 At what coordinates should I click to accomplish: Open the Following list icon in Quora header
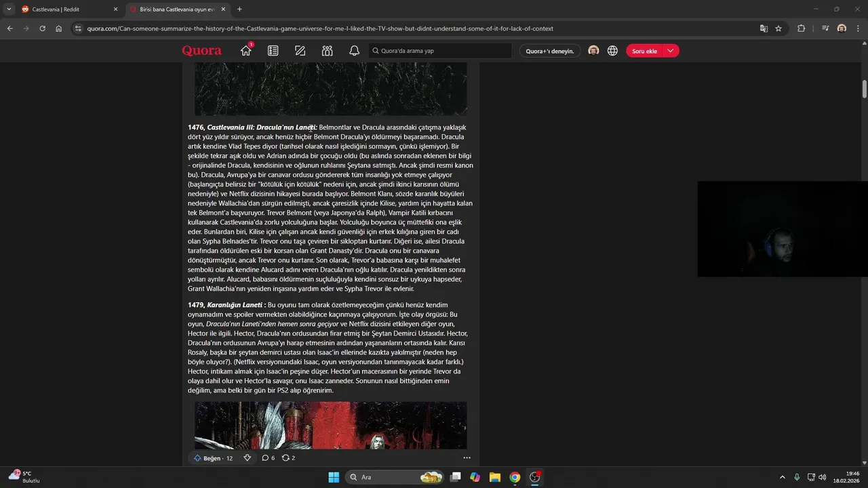click(273, 51)
